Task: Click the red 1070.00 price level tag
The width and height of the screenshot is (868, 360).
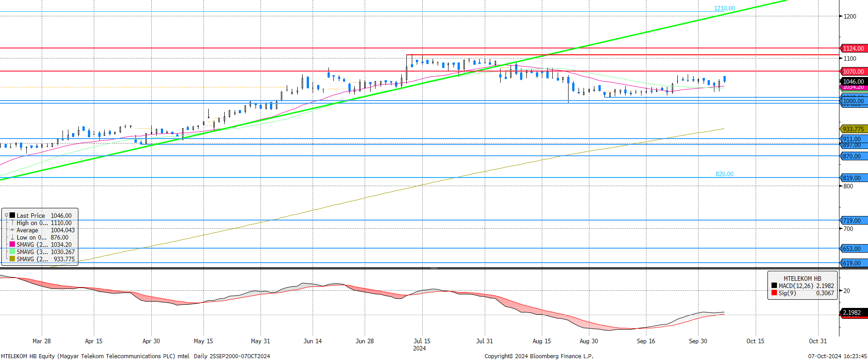Action: point(854,72)
